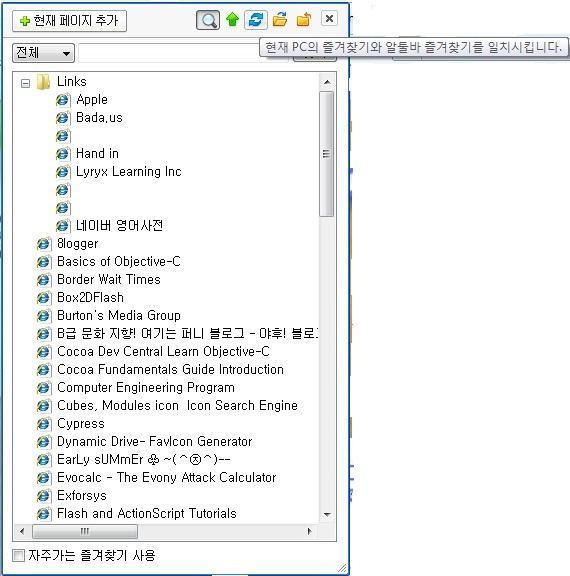Open the Bada.us bookmark
This screenshot has height=576, width=570.
99,118
